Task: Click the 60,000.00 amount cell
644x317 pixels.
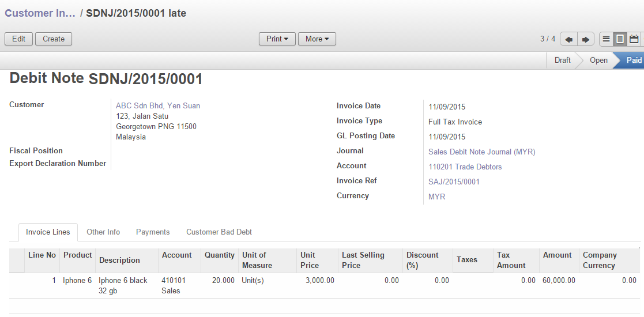Action: [x=559, y=281]
